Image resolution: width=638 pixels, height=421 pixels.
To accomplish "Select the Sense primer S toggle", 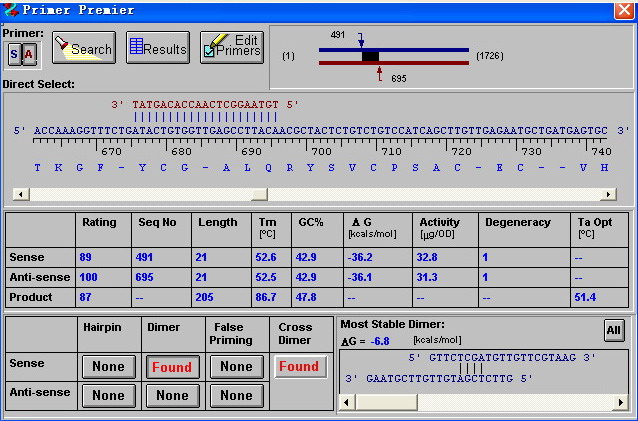I will click(15, 54).
